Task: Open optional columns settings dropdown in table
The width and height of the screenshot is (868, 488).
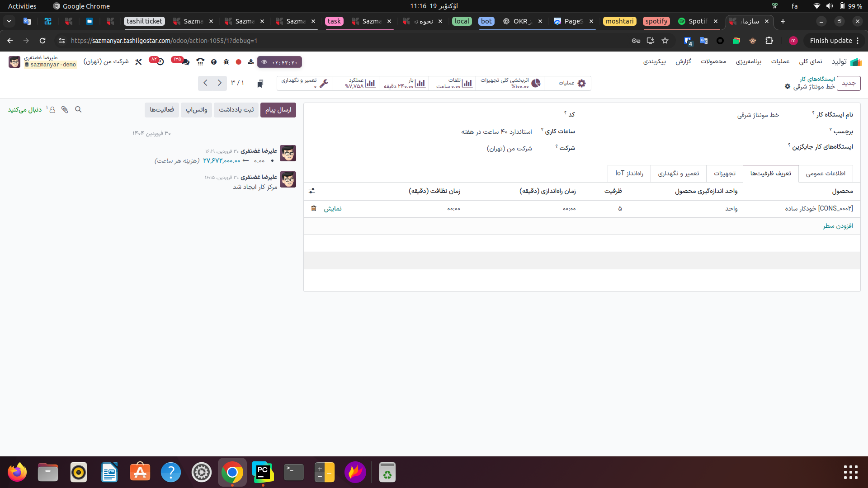Action: click(x=312, y=191)
